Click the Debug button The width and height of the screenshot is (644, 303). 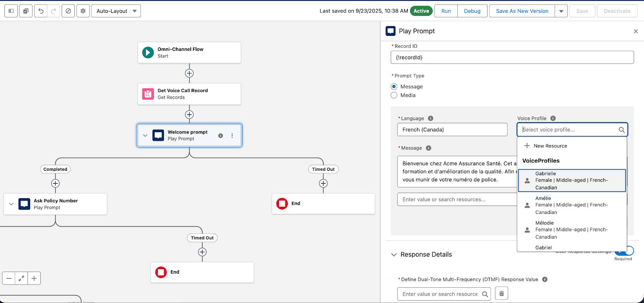pyautogui.click(x=472, y=11)
